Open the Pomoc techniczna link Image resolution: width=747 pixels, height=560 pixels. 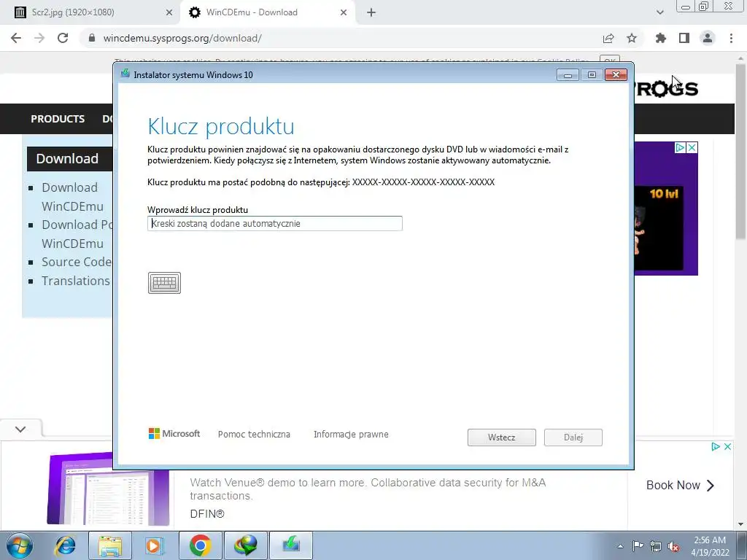tap(254, 435)
